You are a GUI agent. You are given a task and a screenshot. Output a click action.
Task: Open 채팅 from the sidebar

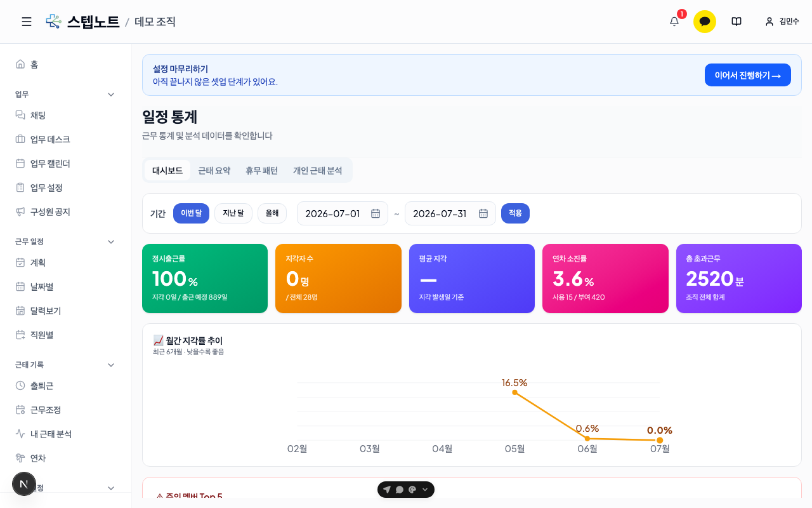pyautogui.click(x=66, y=115)
